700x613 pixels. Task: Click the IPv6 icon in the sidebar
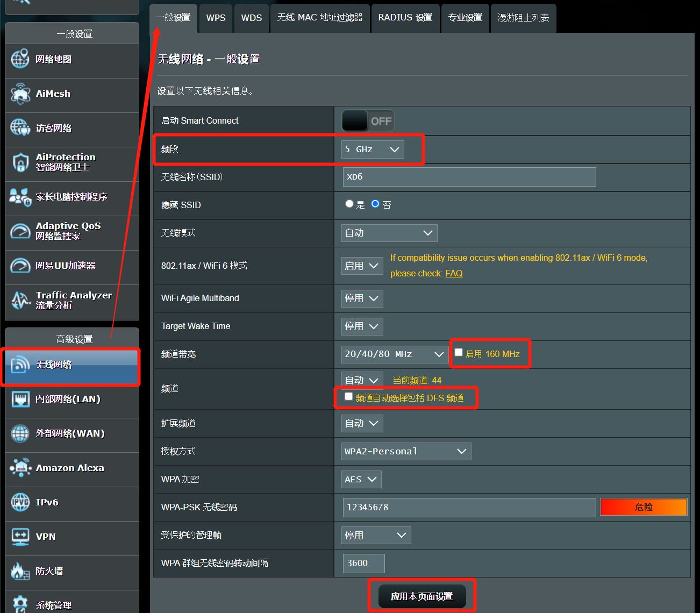pyautogui.click(x=20, y=502)
